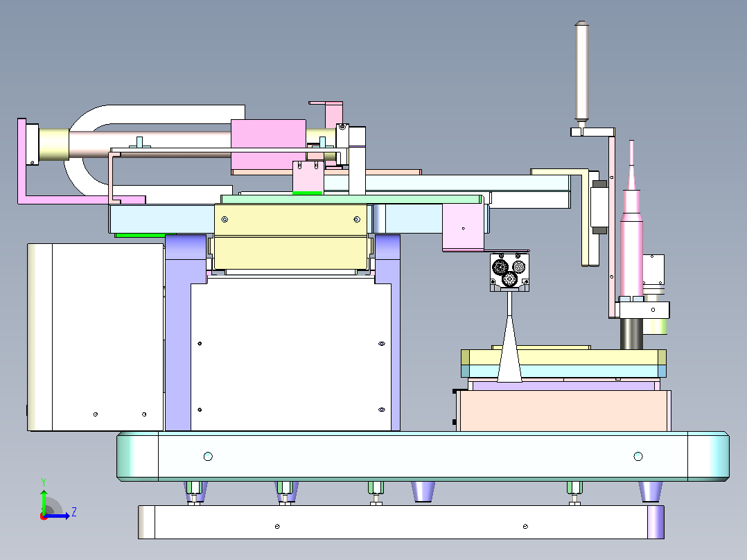This screenshot has width=747, height=560.
Task: Select the pink rectangular block on the cylinder
Action: point(268,146)
